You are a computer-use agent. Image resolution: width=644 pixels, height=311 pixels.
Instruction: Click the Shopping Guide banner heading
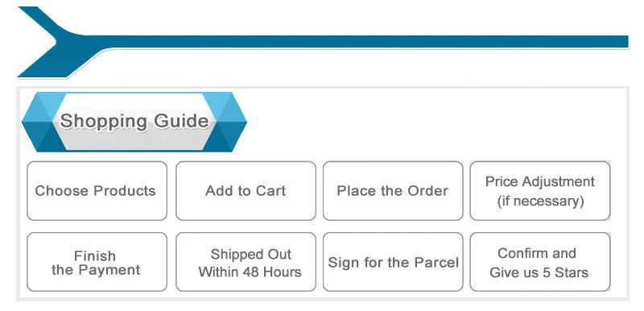tap(134, 122)
